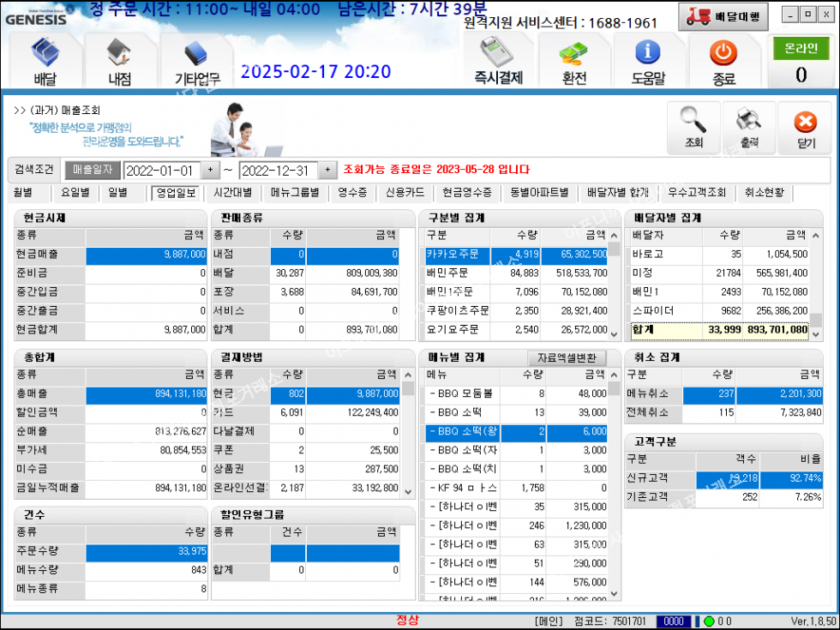Viewport: 840px width, 630px height.
Task: Open 도움말 info icon
Action: coord(648,60)
